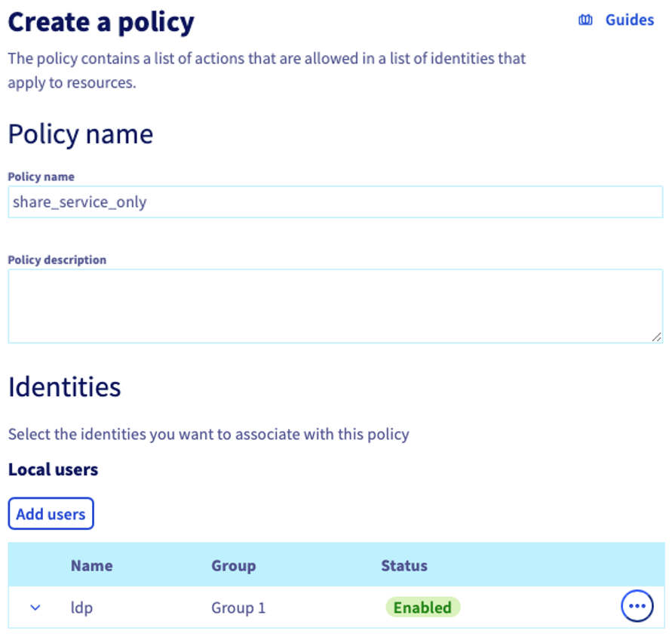Click the Policy name input field

pos(336,202)
